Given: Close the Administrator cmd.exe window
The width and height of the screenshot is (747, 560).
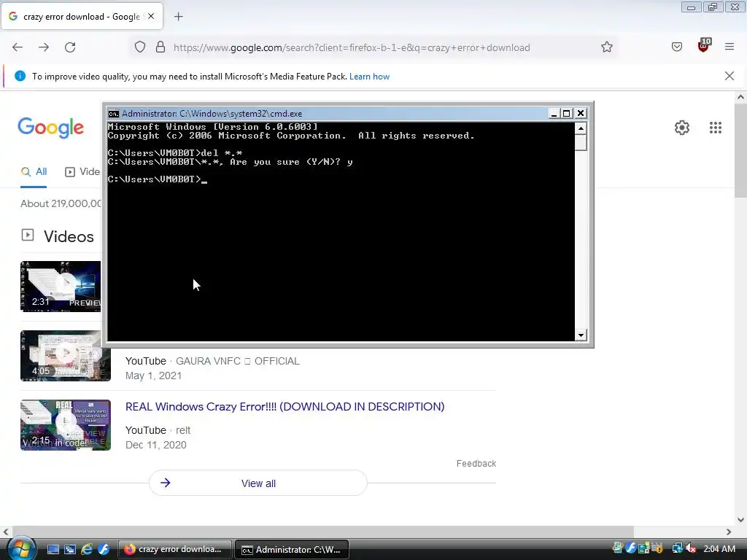Looking at the screenshot, I should pos(581,113).
